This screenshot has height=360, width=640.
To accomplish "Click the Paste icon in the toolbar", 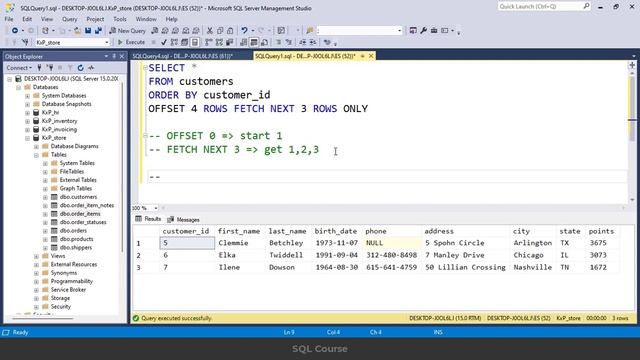I will coord(230,31).
